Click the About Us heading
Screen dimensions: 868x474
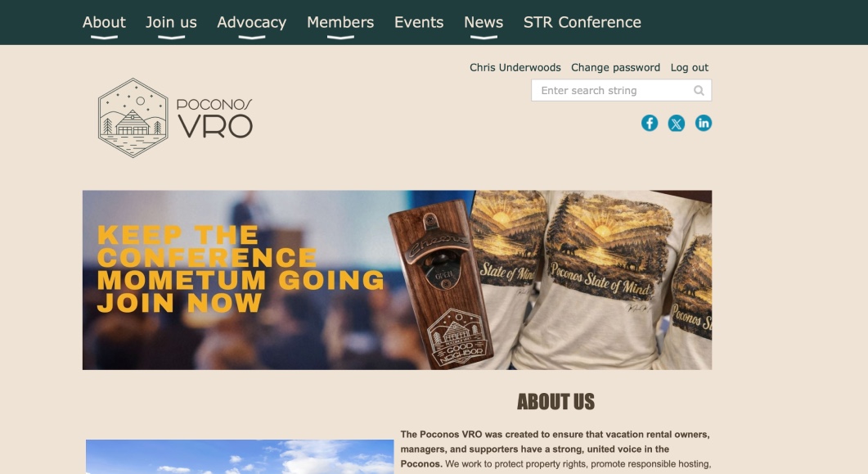pos(555,402)
